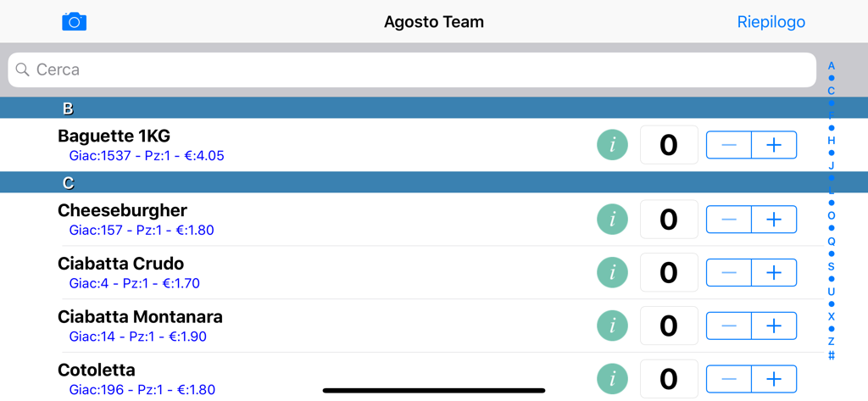This screenshot has height=401, width=868.
Task: Tap the camera icon in the header
Action: click(75, 22)
